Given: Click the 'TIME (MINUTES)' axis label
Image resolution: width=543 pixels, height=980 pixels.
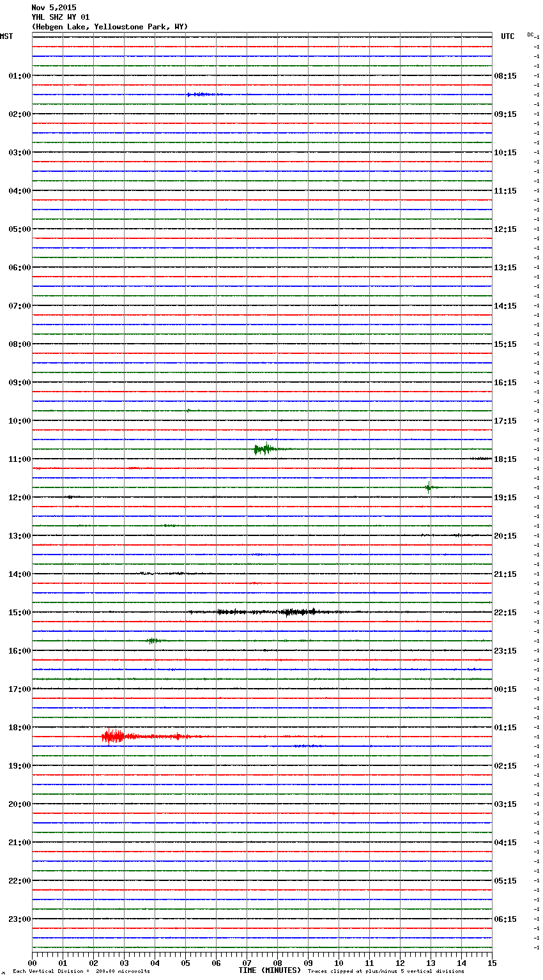Looking at the screenshot, I should pos(270,970).
